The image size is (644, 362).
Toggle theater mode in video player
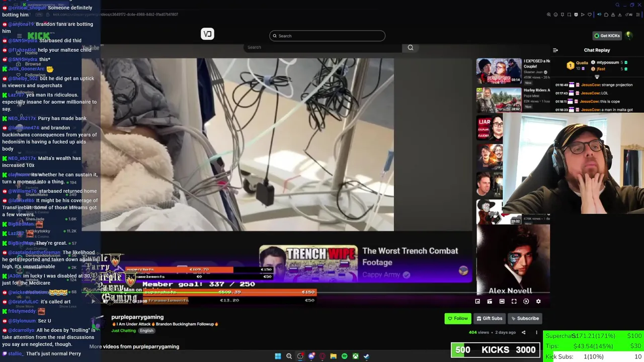click(502, 301)
